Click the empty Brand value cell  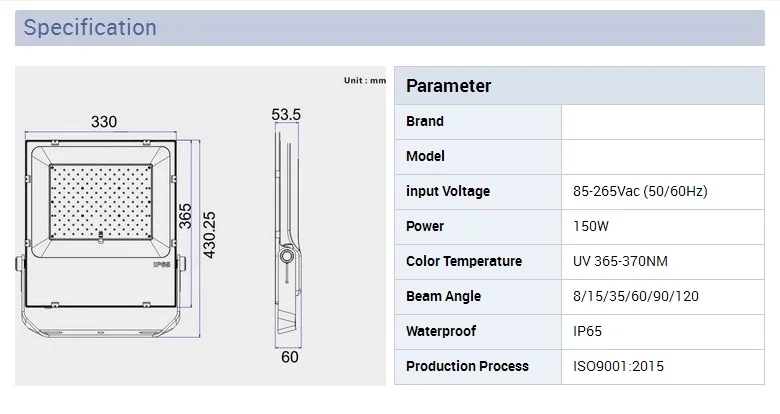click(663, 122)
